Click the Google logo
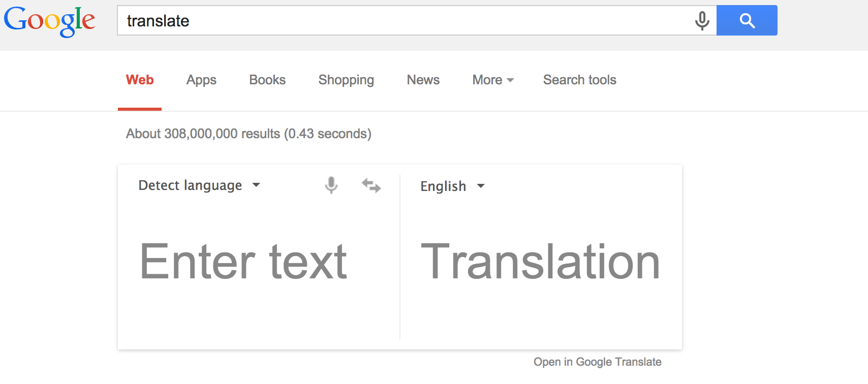 (x=49, y=21)
